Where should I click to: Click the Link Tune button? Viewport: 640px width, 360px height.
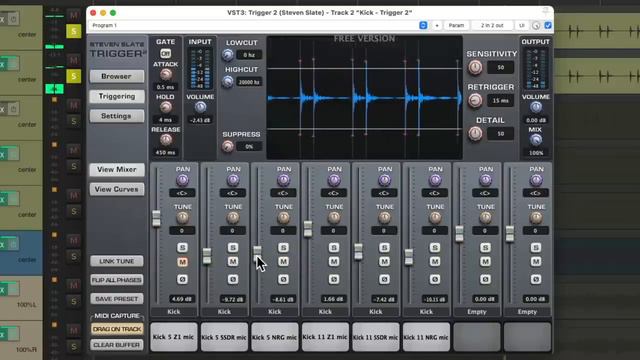(x=117, y=261)
